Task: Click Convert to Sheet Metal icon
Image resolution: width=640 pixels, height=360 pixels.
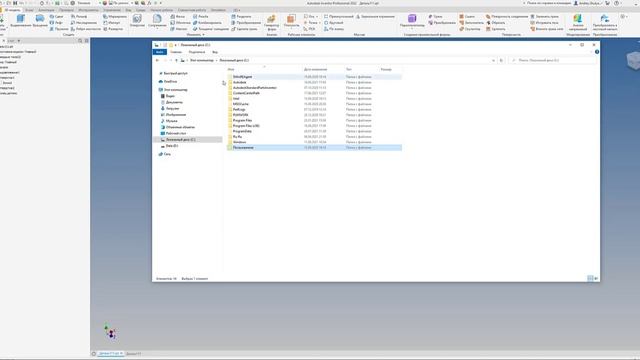Action: coord(604,18)
